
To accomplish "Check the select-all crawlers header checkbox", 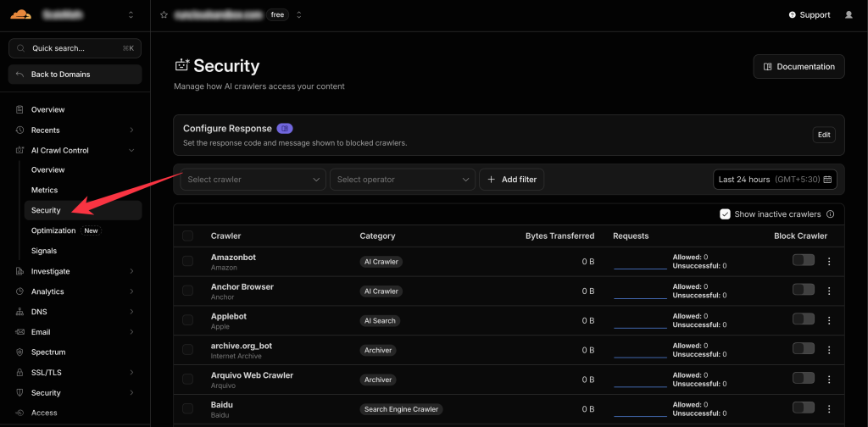I will click(x=187, y=236).
